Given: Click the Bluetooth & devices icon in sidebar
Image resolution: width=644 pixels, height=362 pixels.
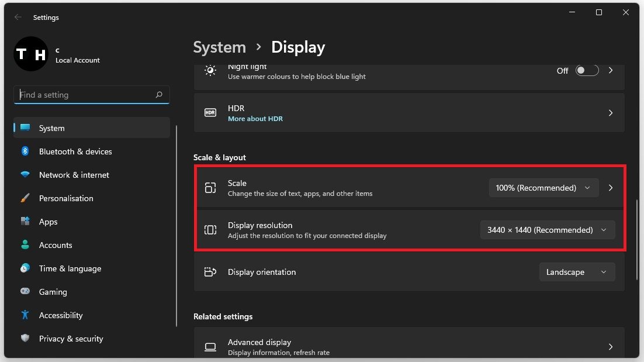Looking at the screenshot, I should (25, 151).
